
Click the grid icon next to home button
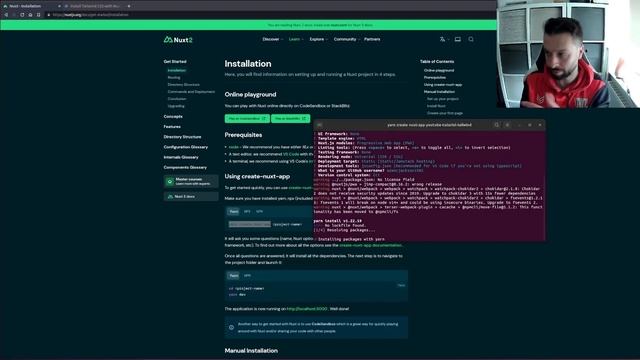38,15
